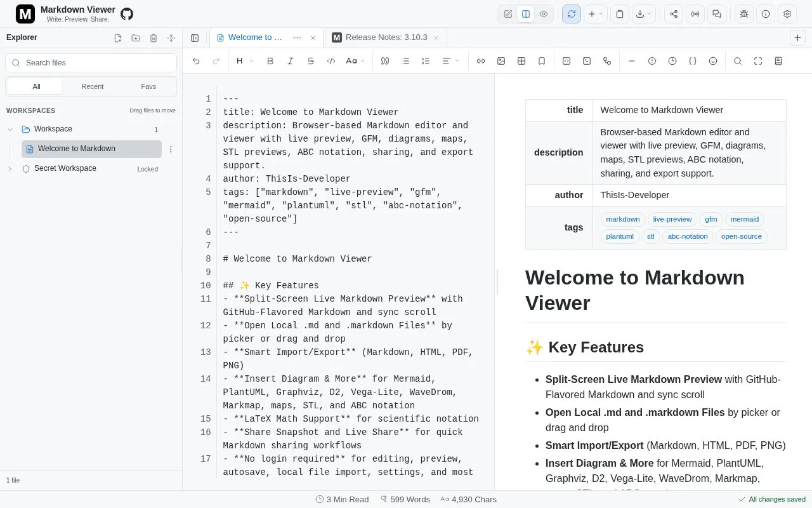Select the All files filter
812x508 pixels.
click(x=36, y=86)
